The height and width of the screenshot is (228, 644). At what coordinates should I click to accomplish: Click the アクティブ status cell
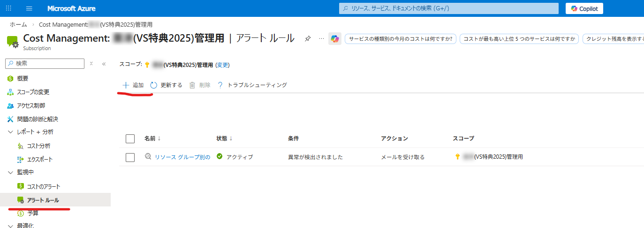pos(240,157)
